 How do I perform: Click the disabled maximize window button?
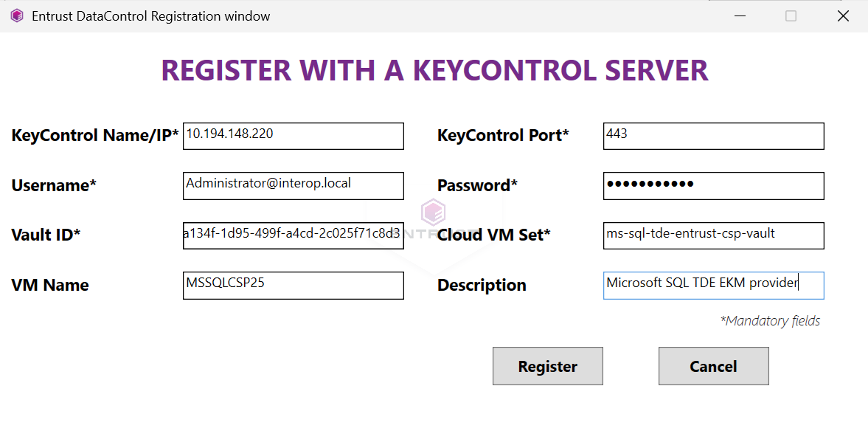(791, 15)
